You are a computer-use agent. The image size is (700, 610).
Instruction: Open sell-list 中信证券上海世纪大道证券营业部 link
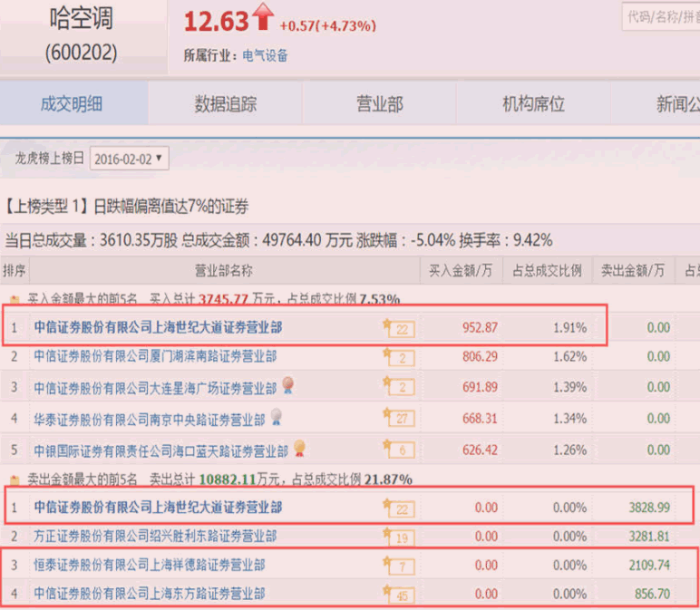click(x=158, y=507)
